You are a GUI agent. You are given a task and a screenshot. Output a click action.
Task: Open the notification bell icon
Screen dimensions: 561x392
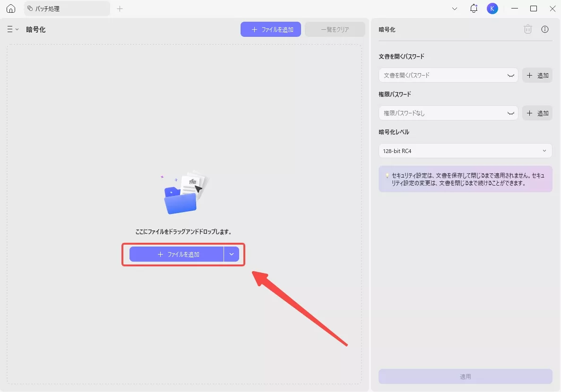tap(474, 8)
